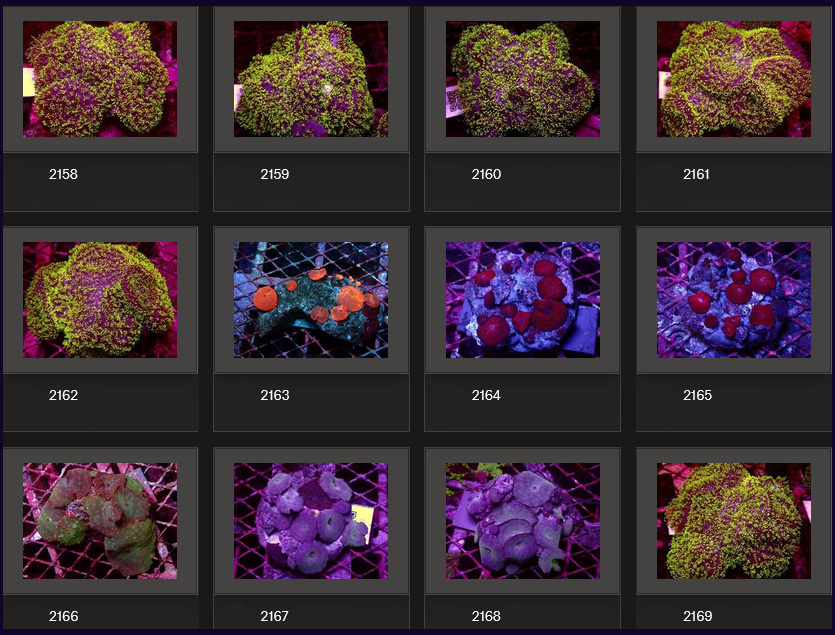Select the label text 2167
Image resolution: width=835 pixels, height=635 pixels.
(274, 616)
